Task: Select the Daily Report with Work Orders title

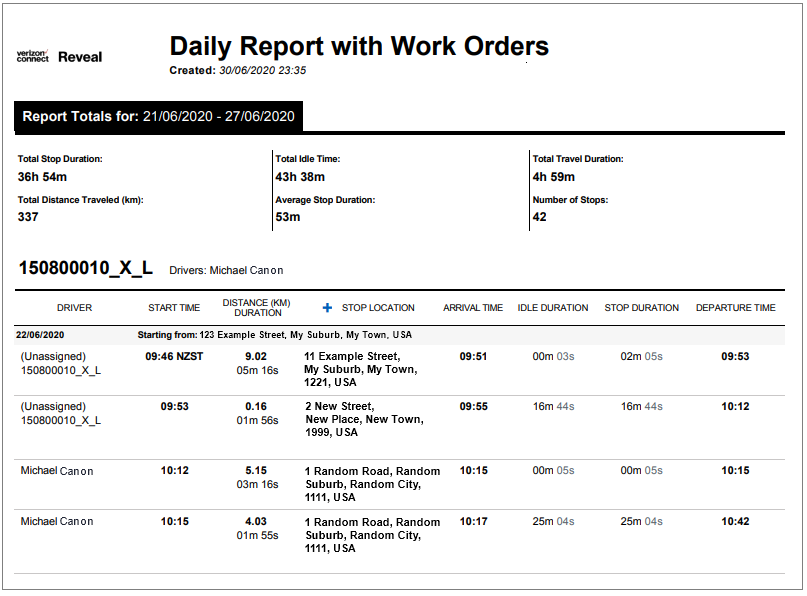Action: pos(359,46)
